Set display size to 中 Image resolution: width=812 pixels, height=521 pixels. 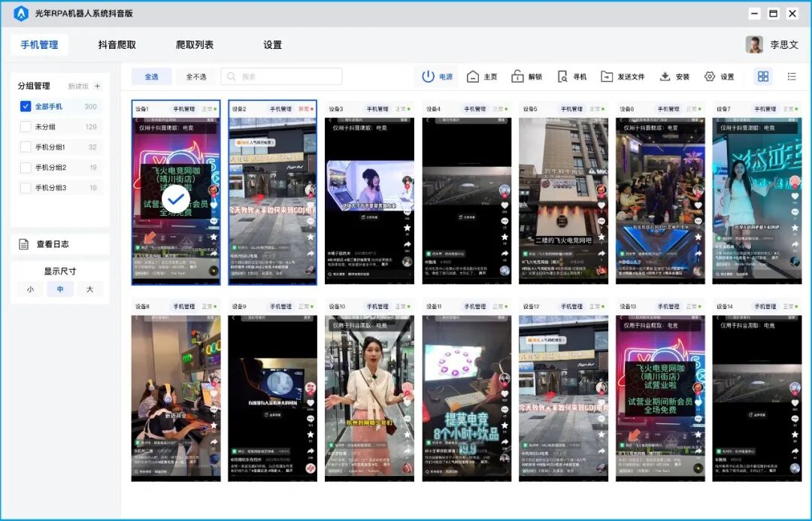(60, 289)
